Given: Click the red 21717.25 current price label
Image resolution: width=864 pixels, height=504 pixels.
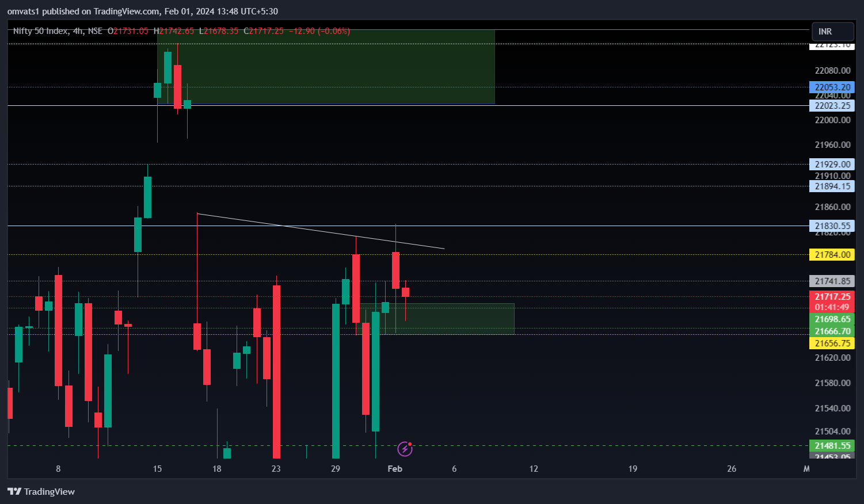Looking at the screenshot, I should pos(832,297).
